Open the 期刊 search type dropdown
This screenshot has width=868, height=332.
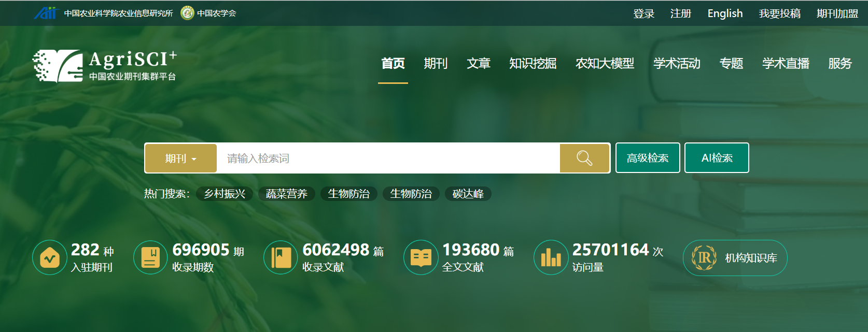[180, 158]
